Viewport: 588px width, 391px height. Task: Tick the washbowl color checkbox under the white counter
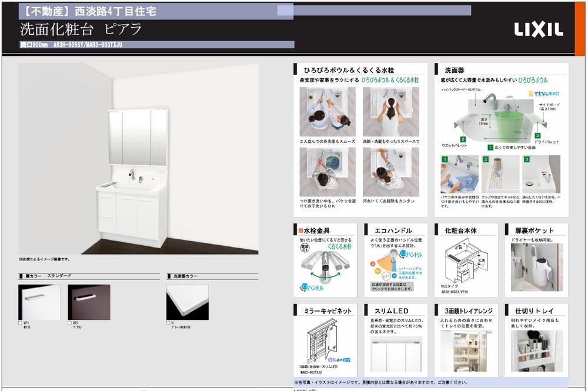point(168,322)
